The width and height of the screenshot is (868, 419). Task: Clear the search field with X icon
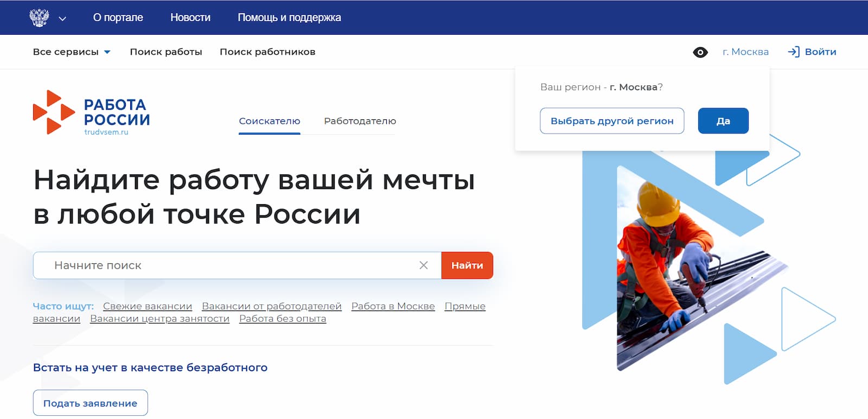pyautogui.click(x=424, y=265)
